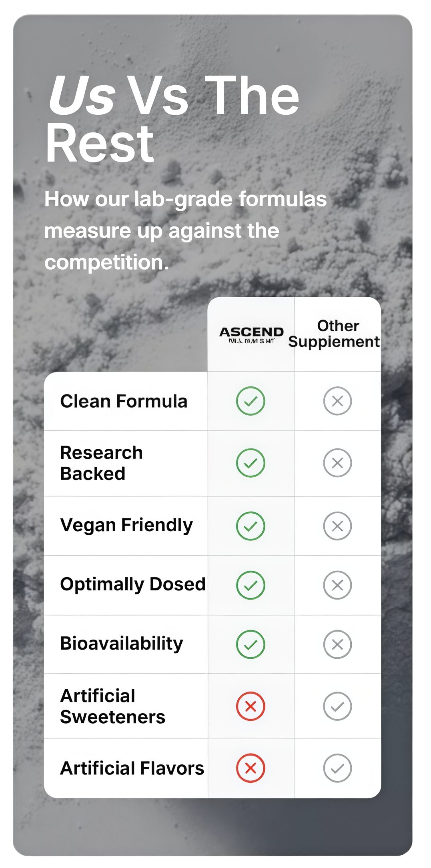The image size is (431, 868).
Task: Click gray checkmark for Artificial Flavors
Action: [x=337, y=768]
